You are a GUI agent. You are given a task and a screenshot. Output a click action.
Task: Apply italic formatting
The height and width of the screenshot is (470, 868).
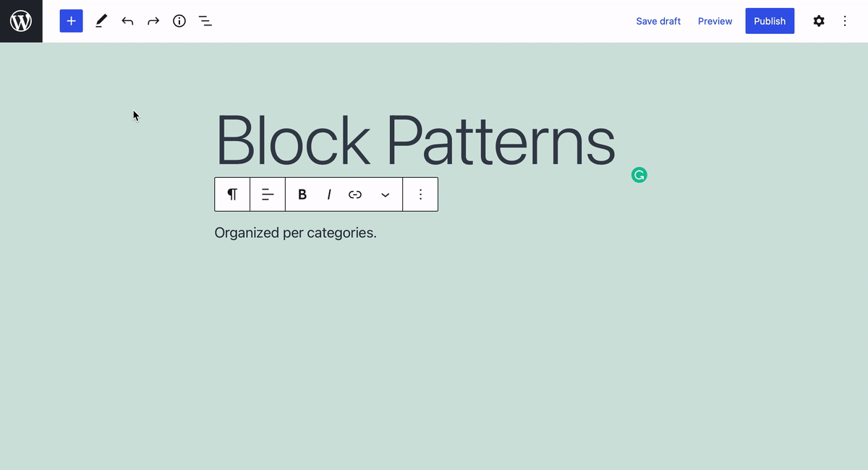pos(329,195)
